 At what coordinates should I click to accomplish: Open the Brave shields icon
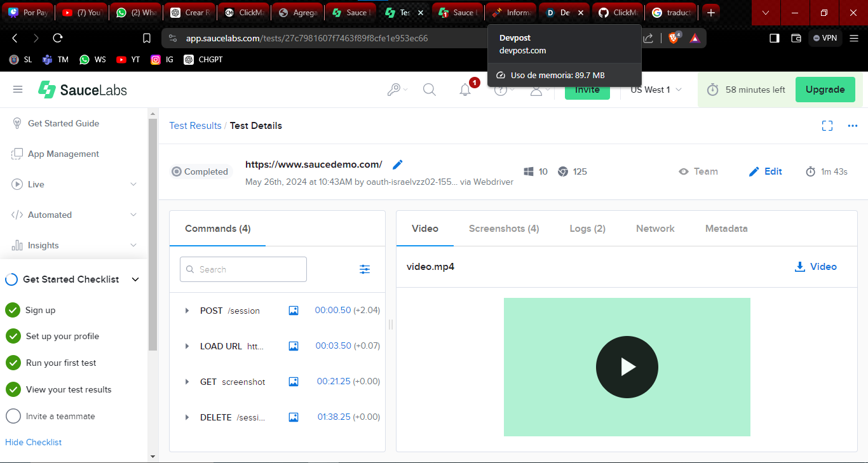(674, 38)
